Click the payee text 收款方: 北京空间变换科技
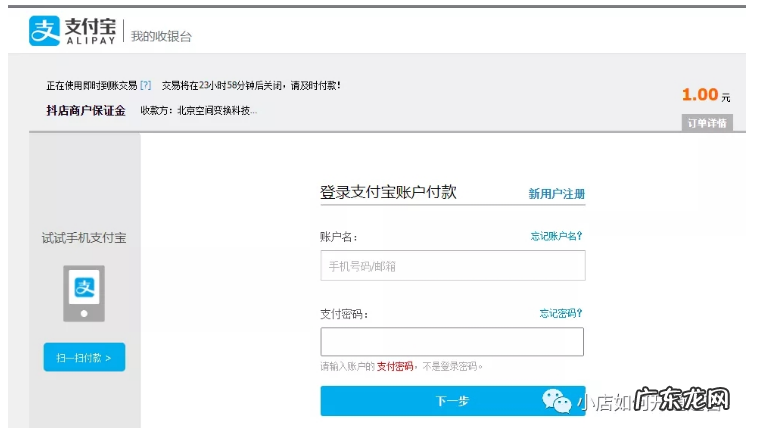This screenshot has width=768, height=428. [x=198, y=111]
